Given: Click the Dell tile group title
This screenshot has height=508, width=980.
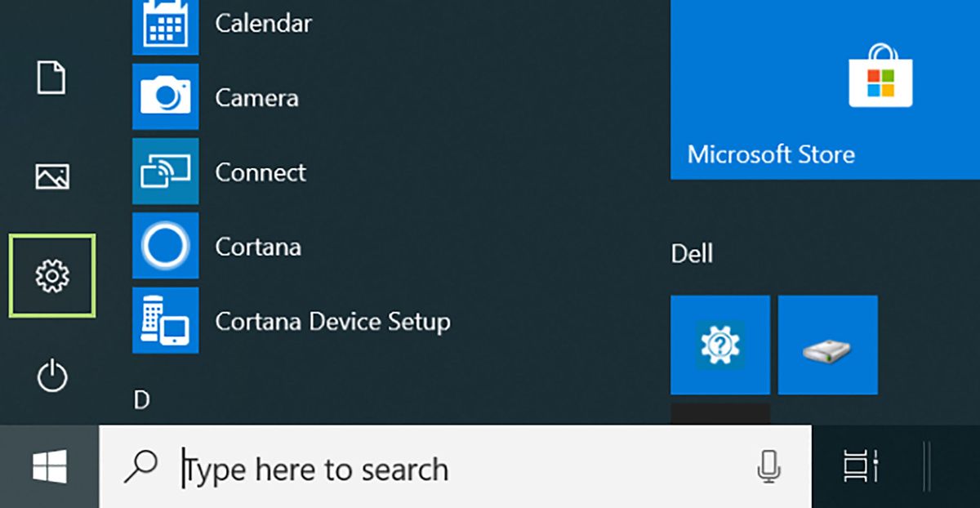Looking at the screenshot, I should point(691,254).
